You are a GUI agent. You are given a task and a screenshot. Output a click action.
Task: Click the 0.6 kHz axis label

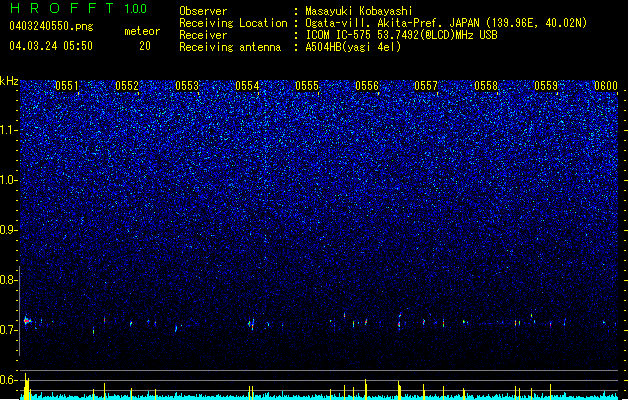tap(8, 380)
